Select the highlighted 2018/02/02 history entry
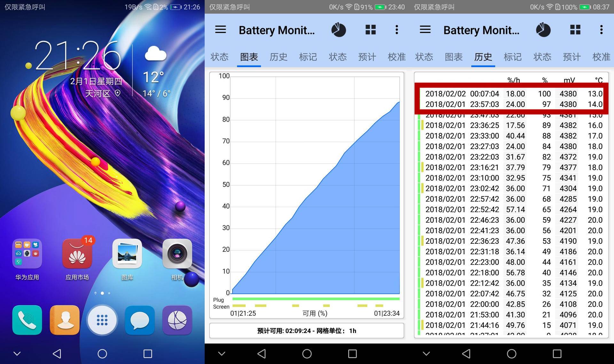Screen dimensions: 614x364 pyautogui.click(x=512, y=94)
